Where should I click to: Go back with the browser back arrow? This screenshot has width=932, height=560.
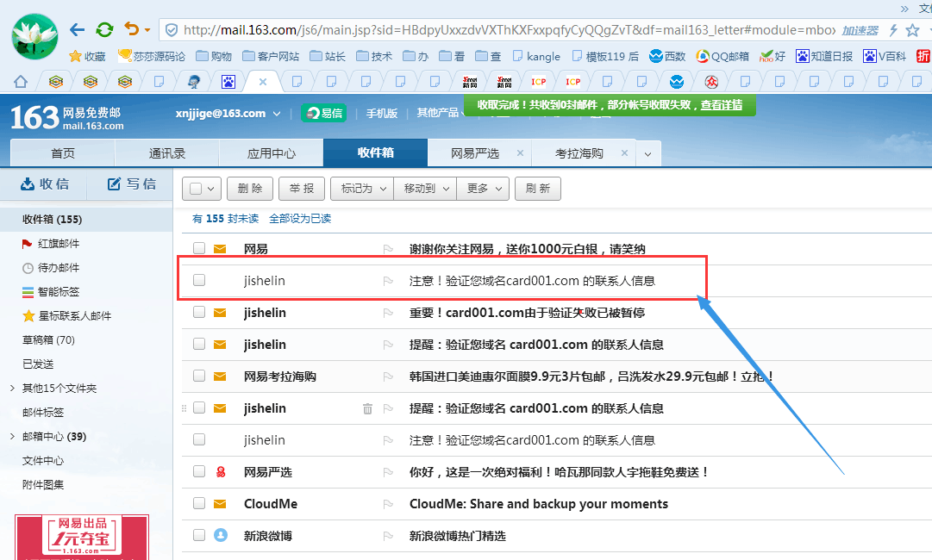[77, 29]
